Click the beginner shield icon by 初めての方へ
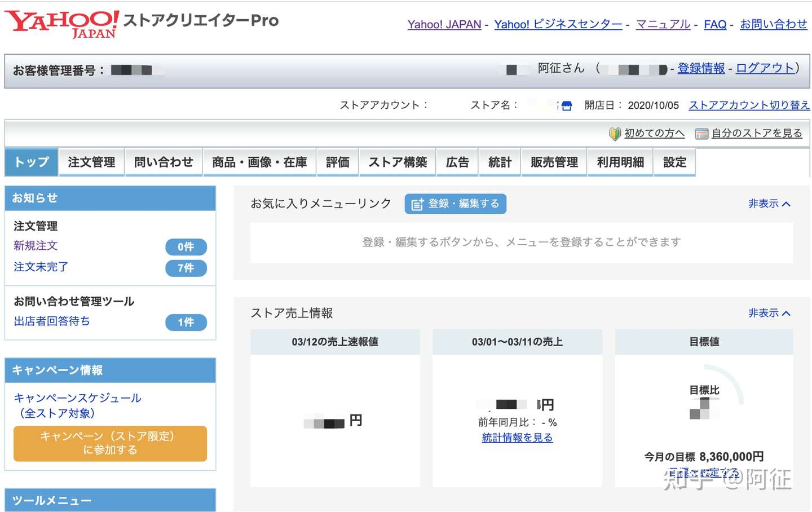This screenshot has height=512, width=812. point(615,134)
